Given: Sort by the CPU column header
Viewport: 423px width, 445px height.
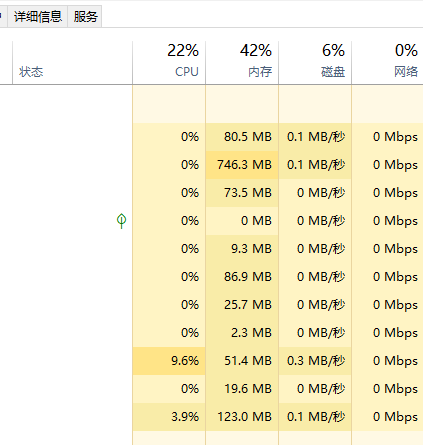Looking at the screenshot, I should click(x=169, y=62).
